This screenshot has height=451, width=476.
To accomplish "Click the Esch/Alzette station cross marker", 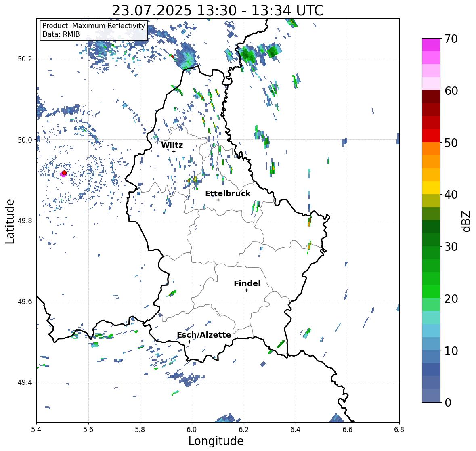I will point(189,342).
